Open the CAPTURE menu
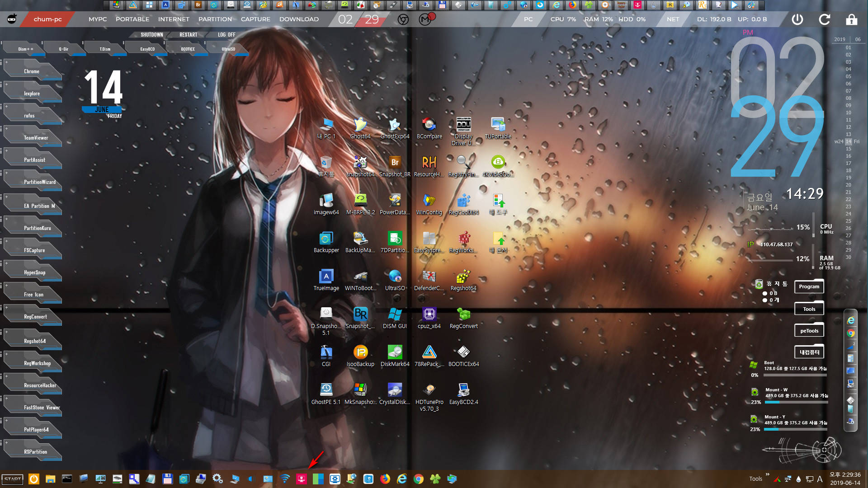The height and width of the screenshot is (488, 868). pos(255,19)
